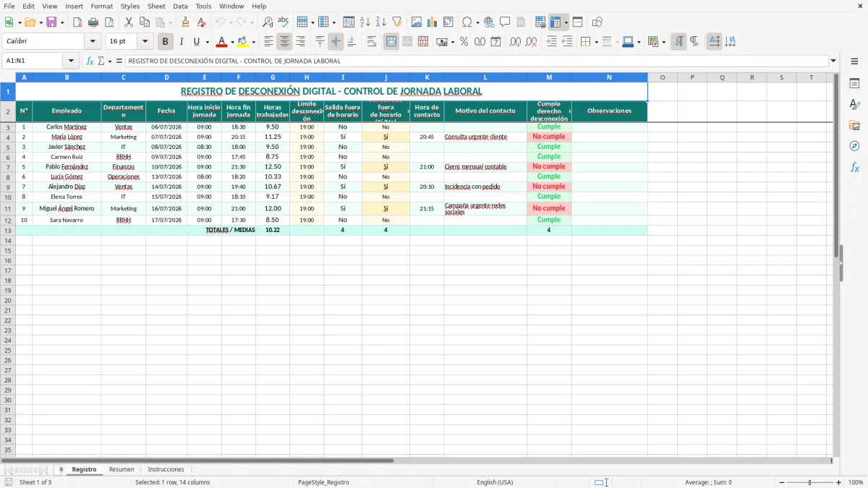The width and height of the screenshot is (868, 488).
Task: Click the Insert Comment icon
Action: [x=505, y=22]
